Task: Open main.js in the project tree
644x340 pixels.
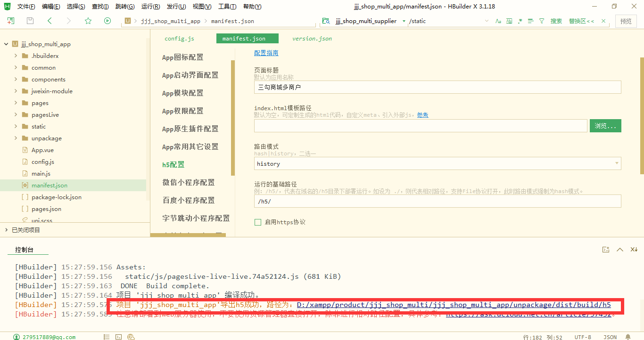Action: pyautogui.click(x=41, y=174)
